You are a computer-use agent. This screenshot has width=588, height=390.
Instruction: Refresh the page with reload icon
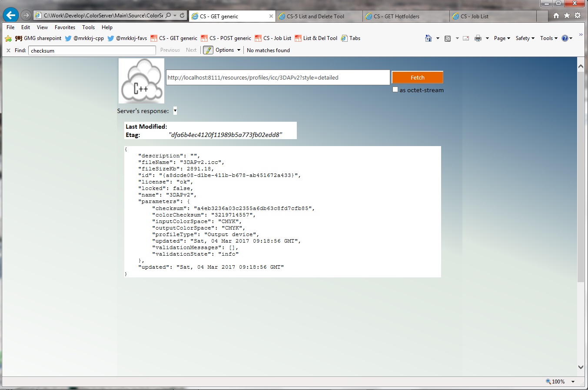tap(183, 15)
